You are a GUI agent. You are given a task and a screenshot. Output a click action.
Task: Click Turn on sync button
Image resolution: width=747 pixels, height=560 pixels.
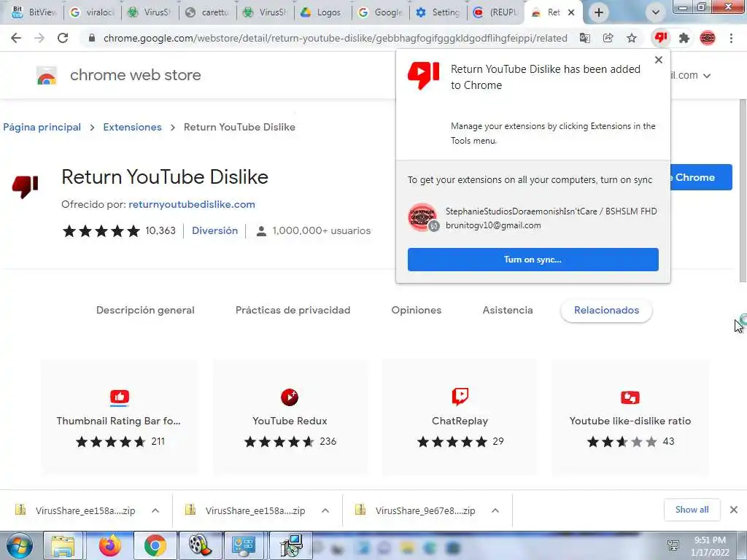(533, 260)
